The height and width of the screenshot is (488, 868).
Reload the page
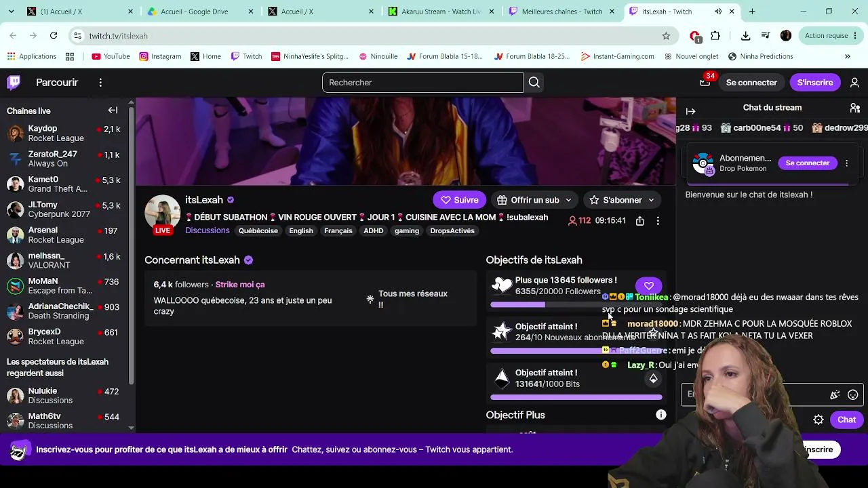[x=54, y=36]
